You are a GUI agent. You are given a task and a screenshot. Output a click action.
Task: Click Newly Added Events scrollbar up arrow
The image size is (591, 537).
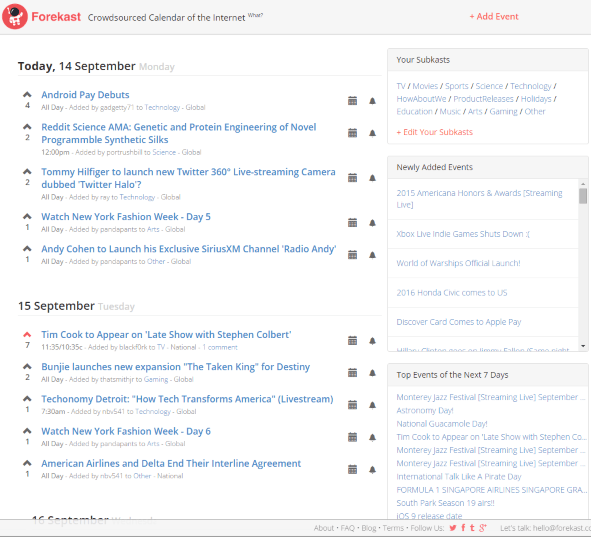click(583, 184)
